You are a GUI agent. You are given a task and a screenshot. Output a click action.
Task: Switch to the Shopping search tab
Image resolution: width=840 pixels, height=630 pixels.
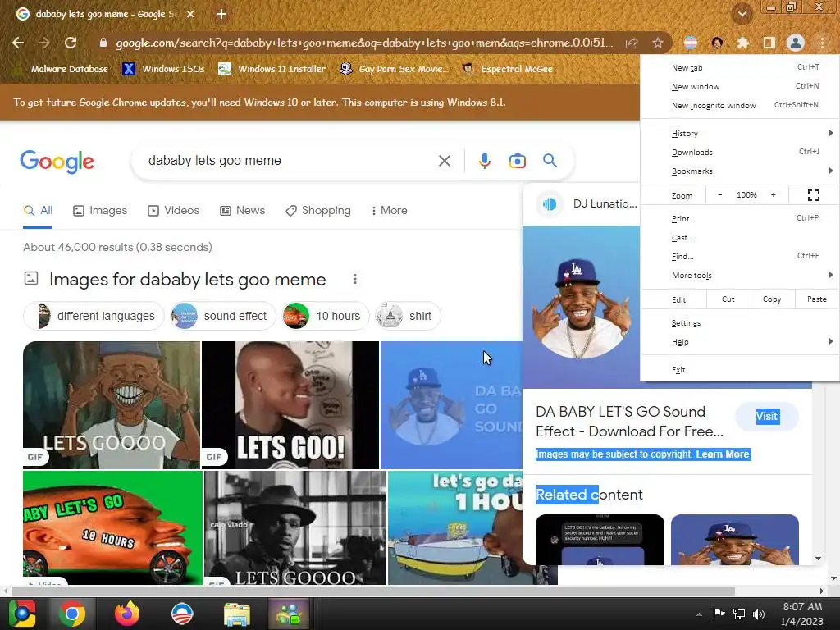[x=318, y=211]
